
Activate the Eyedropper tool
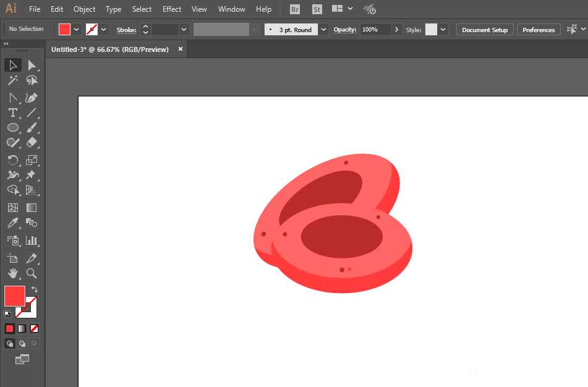point(13,223)
